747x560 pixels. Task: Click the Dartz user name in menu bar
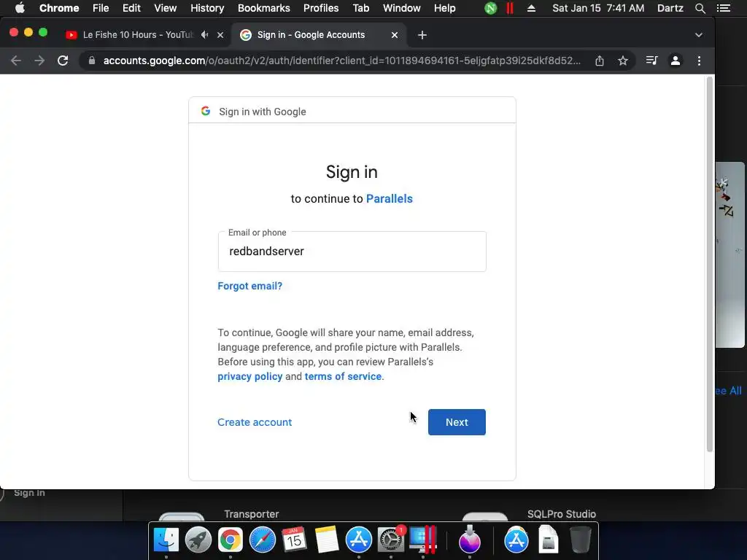point(670,8)
